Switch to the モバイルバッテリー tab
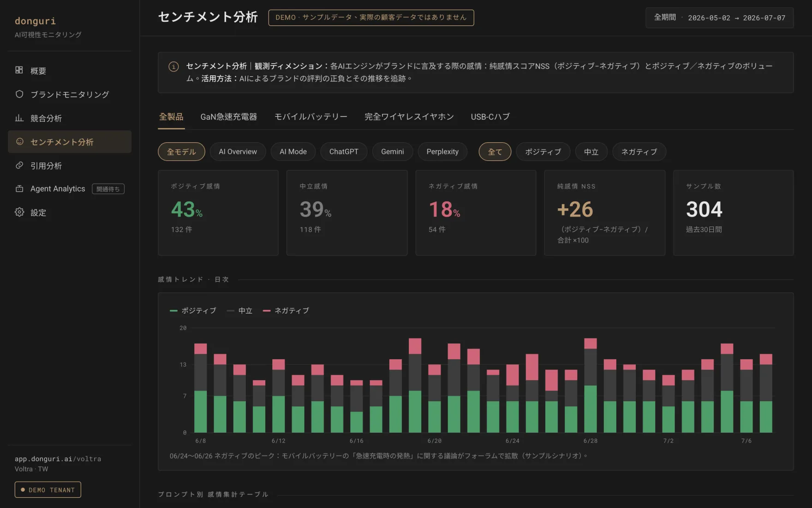This screenshot has width=812, height=508. 310,117
